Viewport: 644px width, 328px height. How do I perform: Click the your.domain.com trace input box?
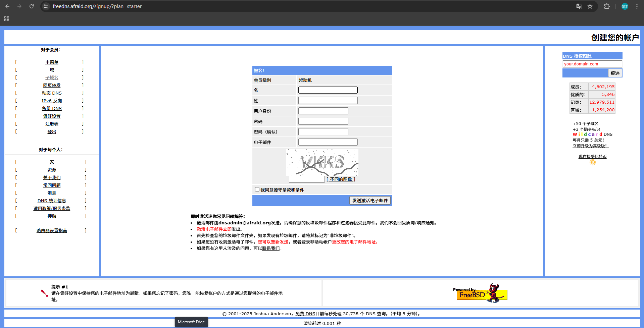tap(592, 64)
